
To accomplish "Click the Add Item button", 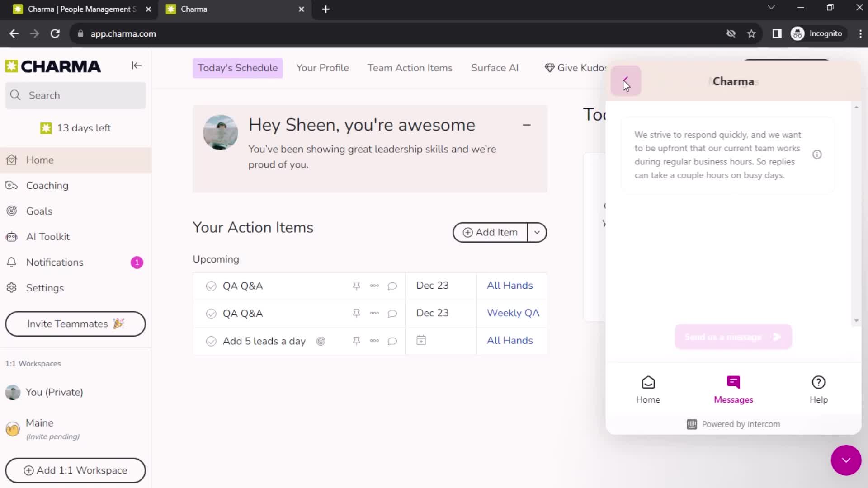I will (x=491, y=232).
